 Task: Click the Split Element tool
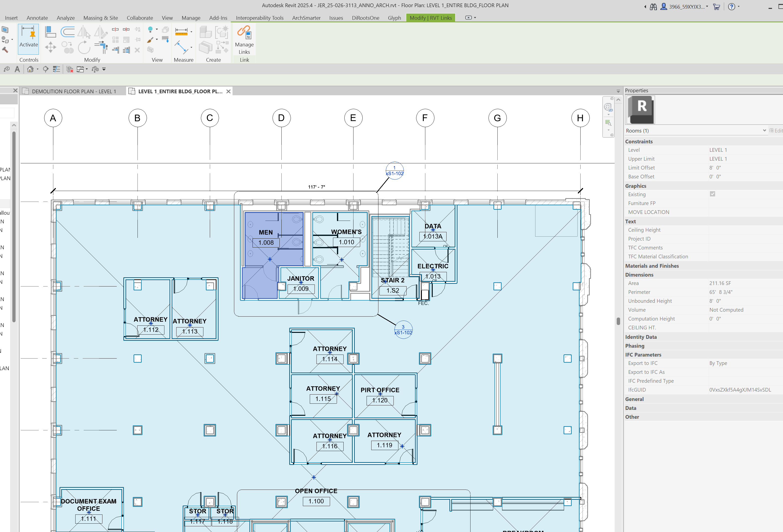click(x=115, y=30)
